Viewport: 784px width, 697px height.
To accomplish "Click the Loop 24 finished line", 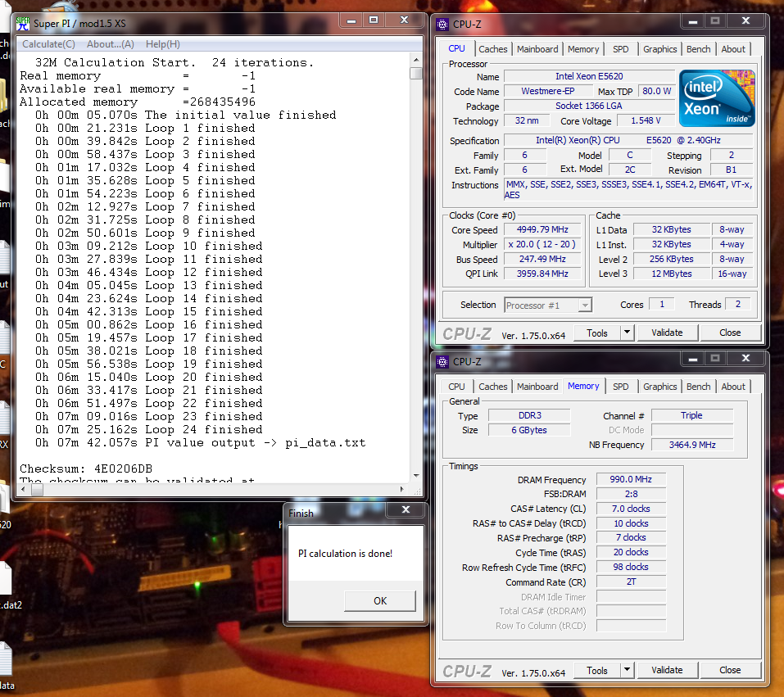I will [x=148, y=429].
